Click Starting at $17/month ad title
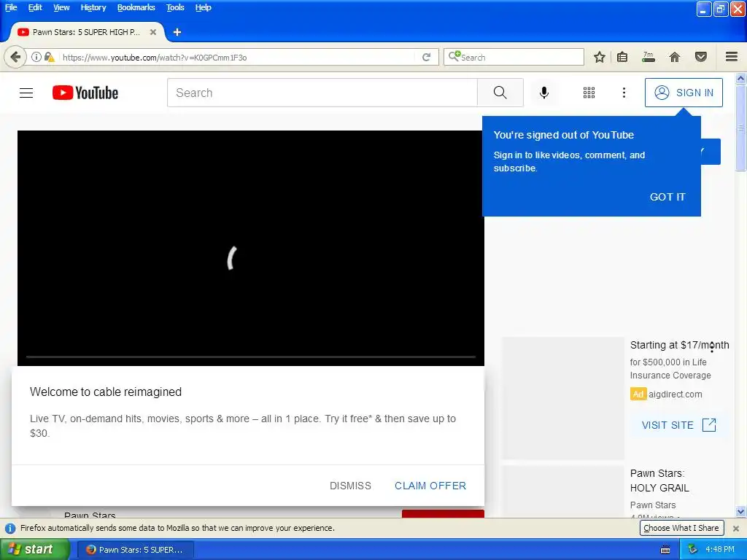This screenshot has width=747, height=560. [679, 345]
